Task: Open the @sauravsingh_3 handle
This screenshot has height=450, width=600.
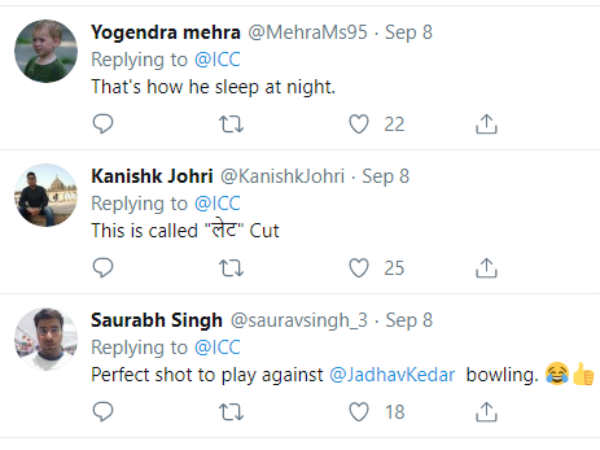Action: pos(299,320)
